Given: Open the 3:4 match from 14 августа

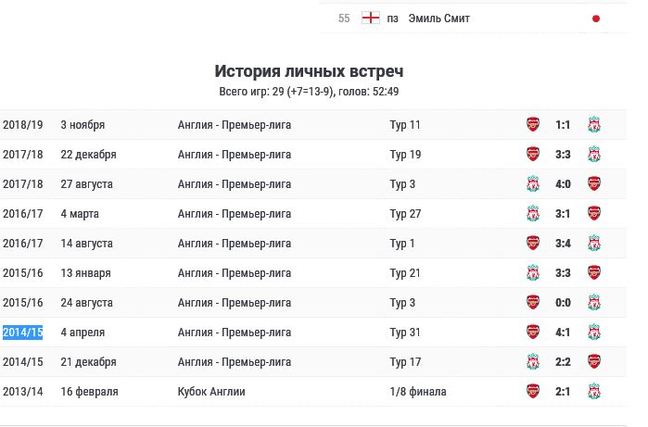Looking at the screenshot, I should (563, 243).
